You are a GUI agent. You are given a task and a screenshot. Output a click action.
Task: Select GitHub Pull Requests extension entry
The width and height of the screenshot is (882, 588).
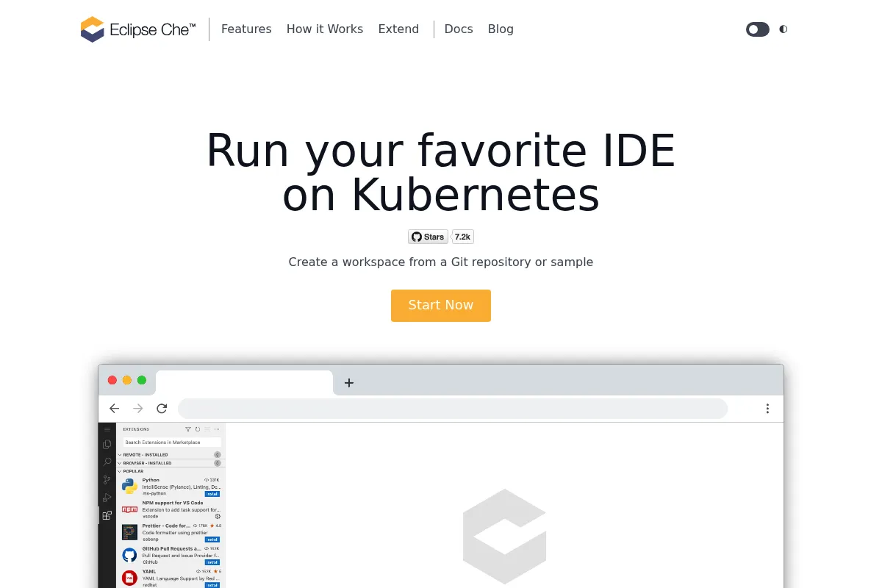point(171,556)
